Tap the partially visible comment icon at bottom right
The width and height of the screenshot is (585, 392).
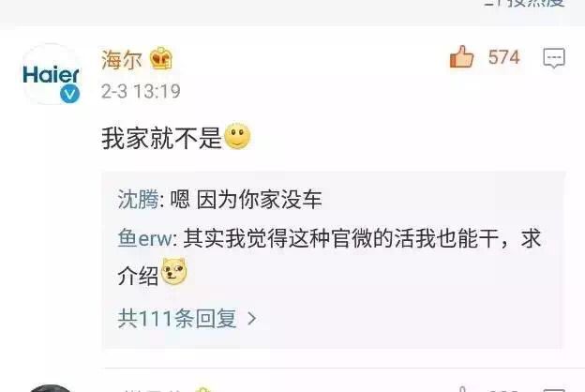point(554,390)
